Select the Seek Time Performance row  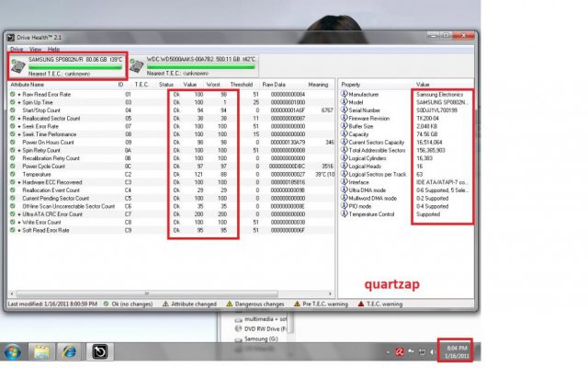pyautogui.click(x=171, y=134)
